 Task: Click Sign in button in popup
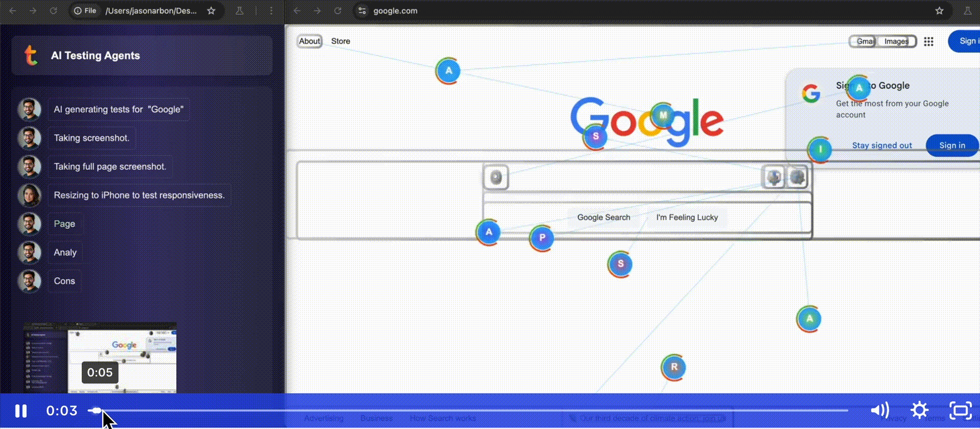952,146
